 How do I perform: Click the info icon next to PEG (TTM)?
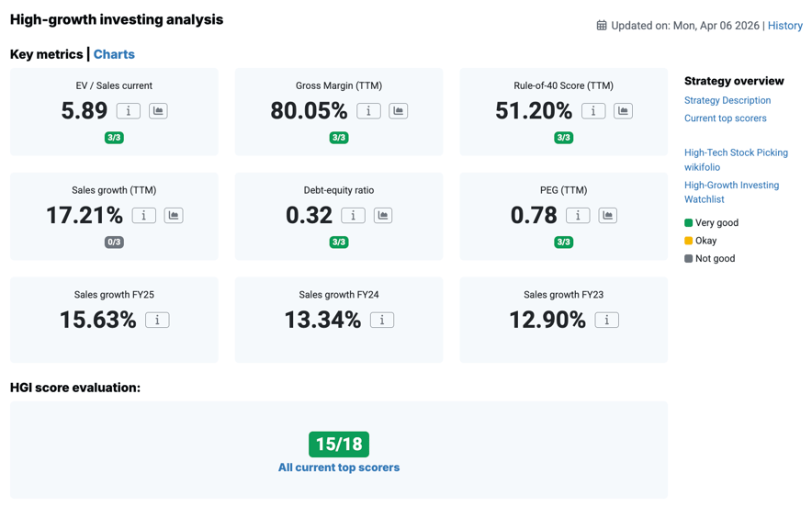(x=578, y=216)
